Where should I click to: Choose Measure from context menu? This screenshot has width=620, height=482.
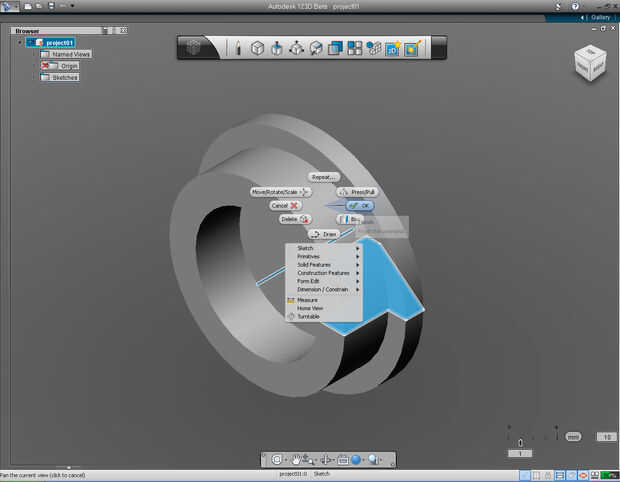(x=324, y=300)
